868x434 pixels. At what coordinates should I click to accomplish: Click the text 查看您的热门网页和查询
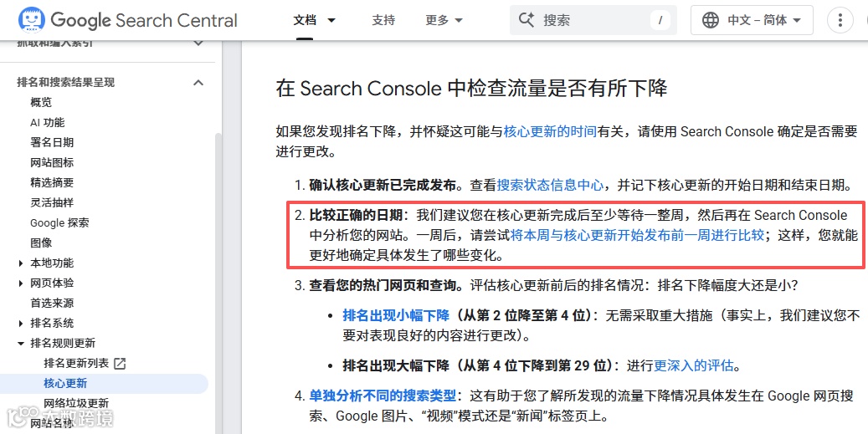point(383,285)
